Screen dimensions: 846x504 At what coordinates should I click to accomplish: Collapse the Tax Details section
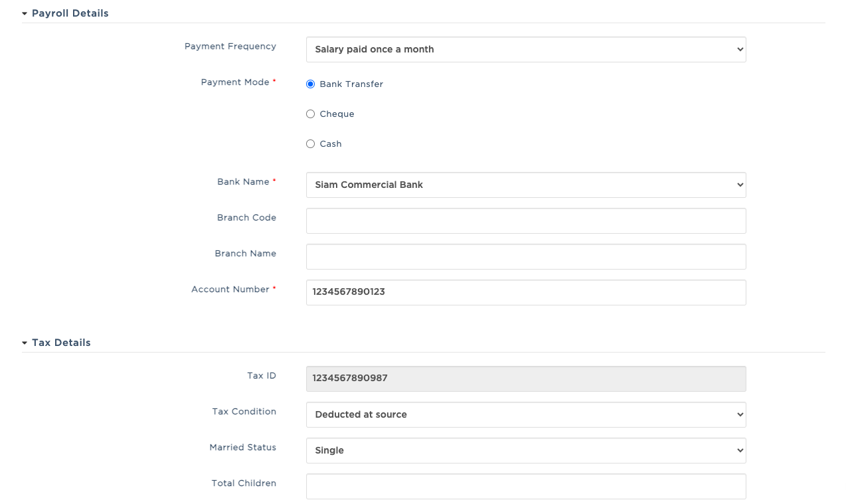[56, 343]
